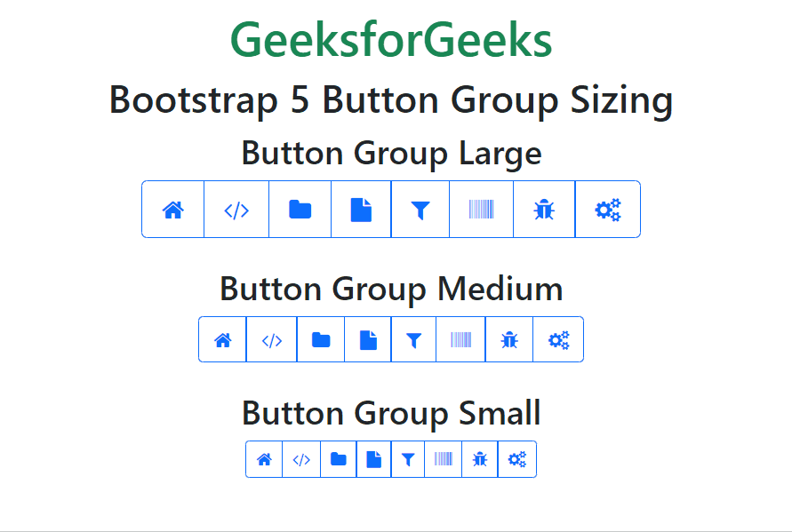This screenshot has height=532, width=792.
Task: Click barcode icon in medium button group
Action: click(x=460, y=340)
